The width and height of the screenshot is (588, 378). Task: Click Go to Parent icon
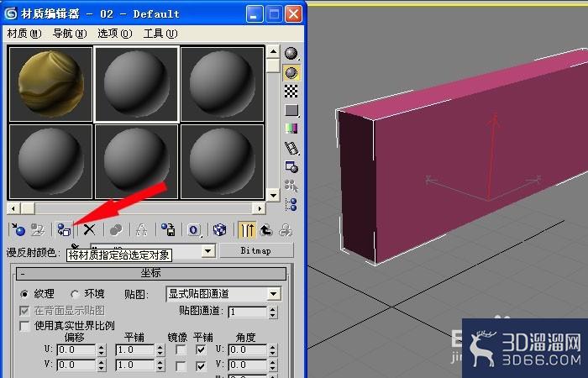click(x=266, y=229)
